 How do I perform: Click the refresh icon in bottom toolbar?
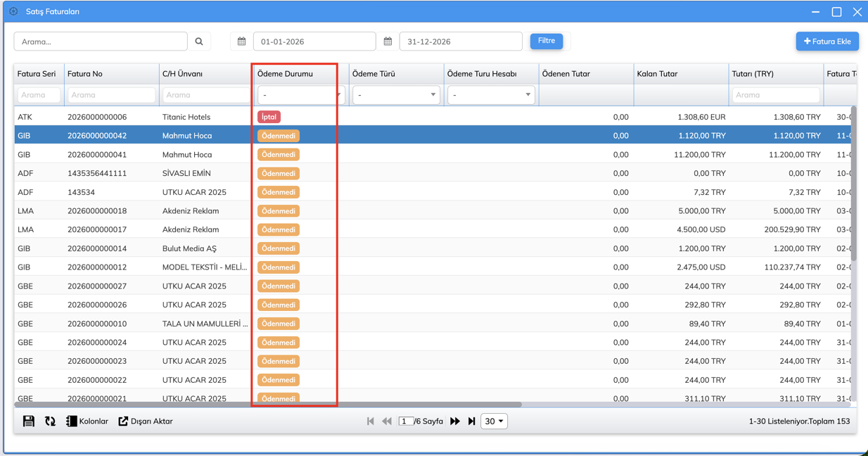(x=50, y=422)
